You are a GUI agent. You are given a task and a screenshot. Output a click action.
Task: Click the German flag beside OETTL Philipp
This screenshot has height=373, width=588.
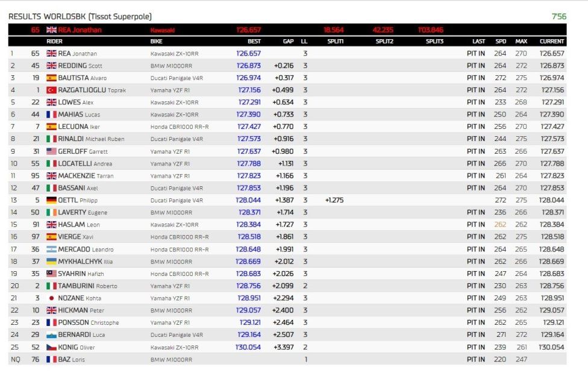click(51, 200)
